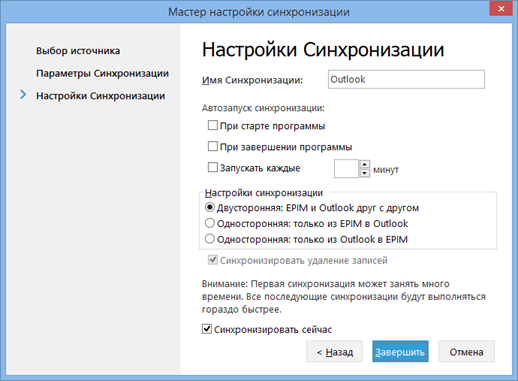Click the minutes interval input box
Viewport: 518px width, 381px height.
point(347,169)
